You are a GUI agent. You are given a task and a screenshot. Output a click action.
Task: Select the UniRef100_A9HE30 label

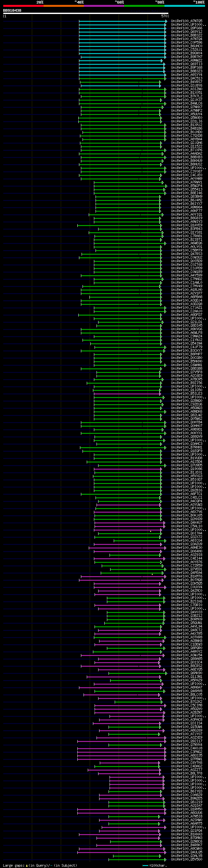pyautogui.click(x=187, y=548)
